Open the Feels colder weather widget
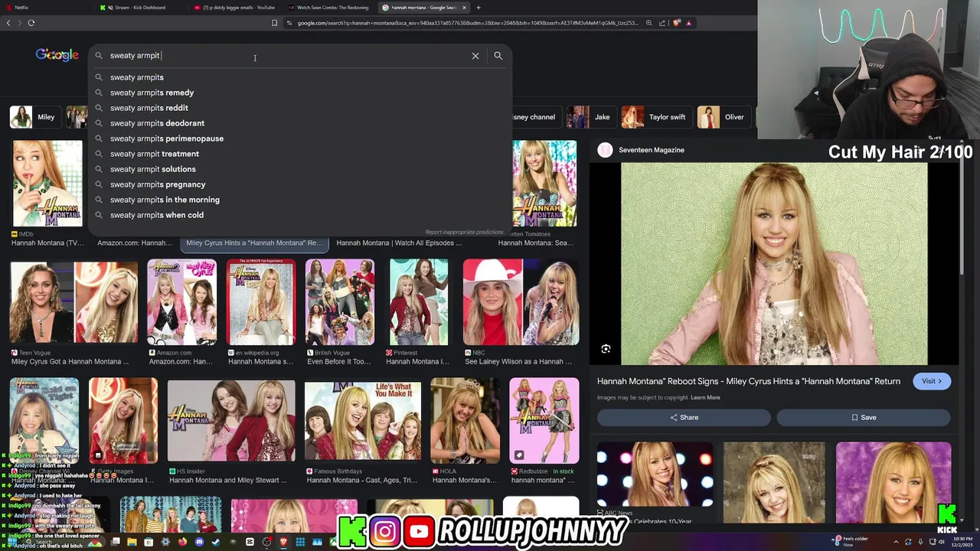The width and height of the screenshot is (980, 551). coord(851,541)
